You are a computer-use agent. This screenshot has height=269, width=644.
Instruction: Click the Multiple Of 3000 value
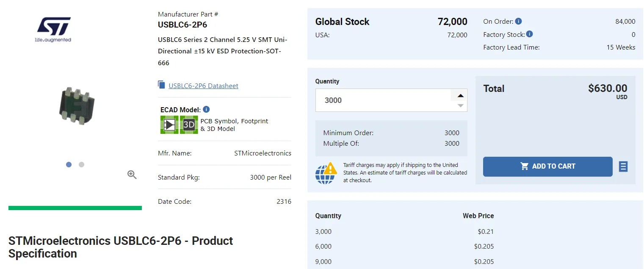[452, 143]
